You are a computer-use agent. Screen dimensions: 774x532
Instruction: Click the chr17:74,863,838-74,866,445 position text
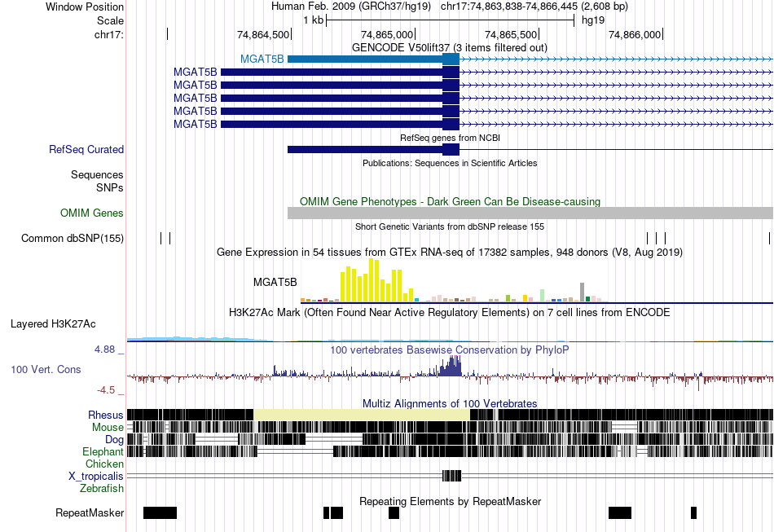pyautogui.click(x=534, y=7)
